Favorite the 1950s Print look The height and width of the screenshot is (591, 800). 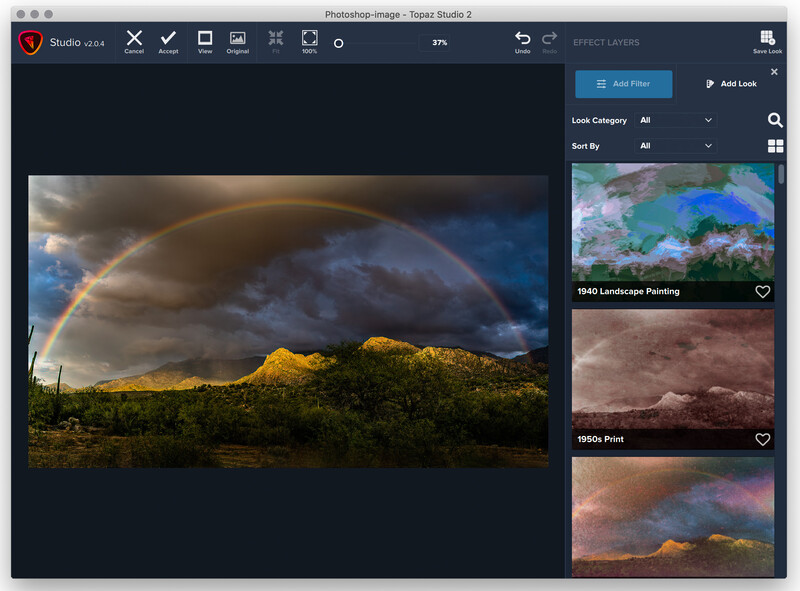coord(762,439)
